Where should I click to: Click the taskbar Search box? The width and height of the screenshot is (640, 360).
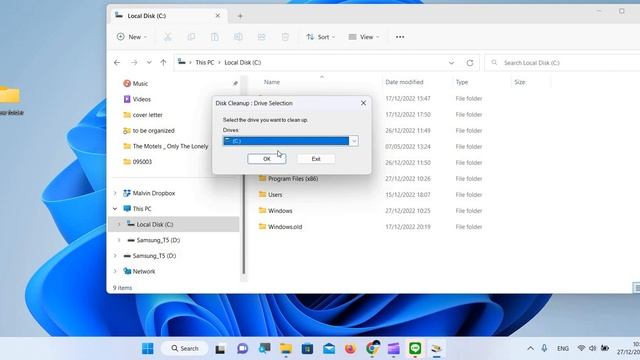pos(184,349)
